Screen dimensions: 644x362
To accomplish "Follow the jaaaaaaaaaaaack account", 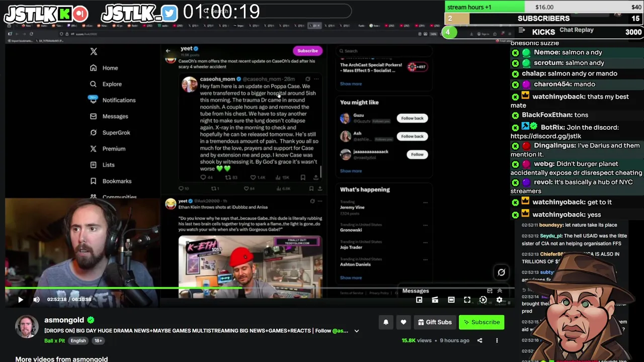I will (x=417, y=154).
